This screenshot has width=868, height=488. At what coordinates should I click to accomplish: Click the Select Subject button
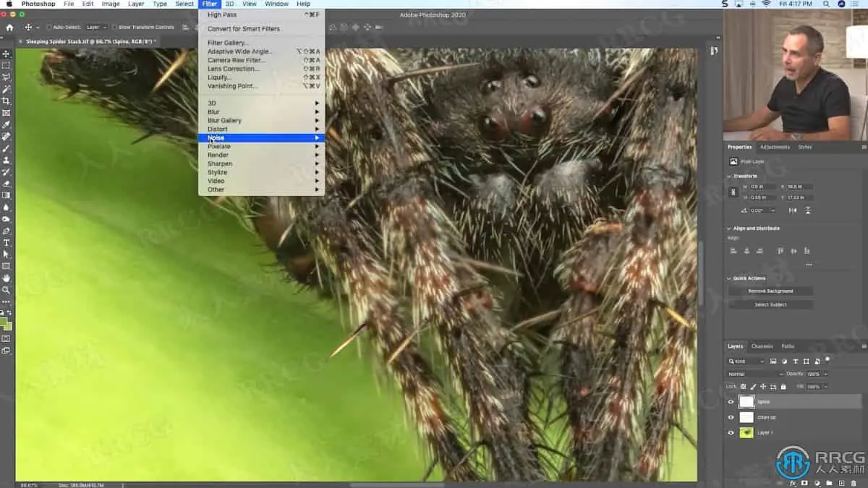(770, 305)
